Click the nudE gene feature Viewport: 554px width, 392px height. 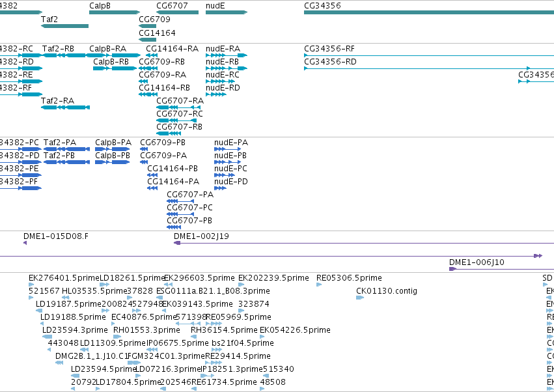(227, 12)
